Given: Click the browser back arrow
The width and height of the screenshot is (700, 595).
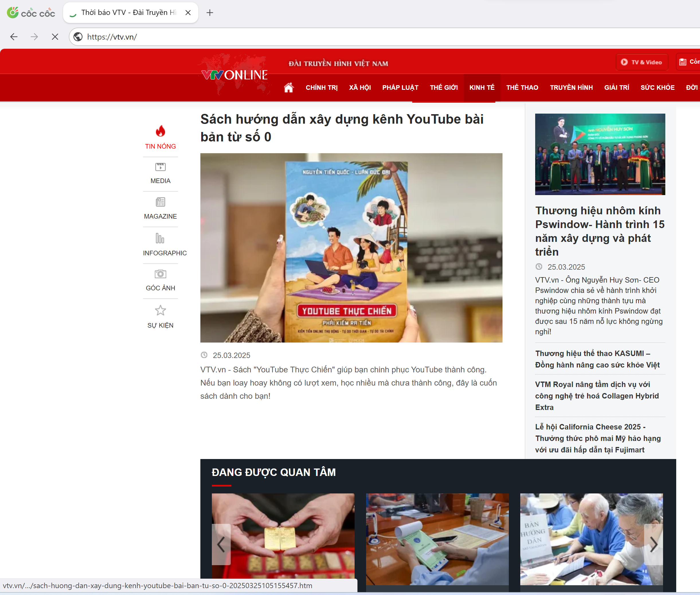Looking at the screenshot, I should (x=14, y=37).
